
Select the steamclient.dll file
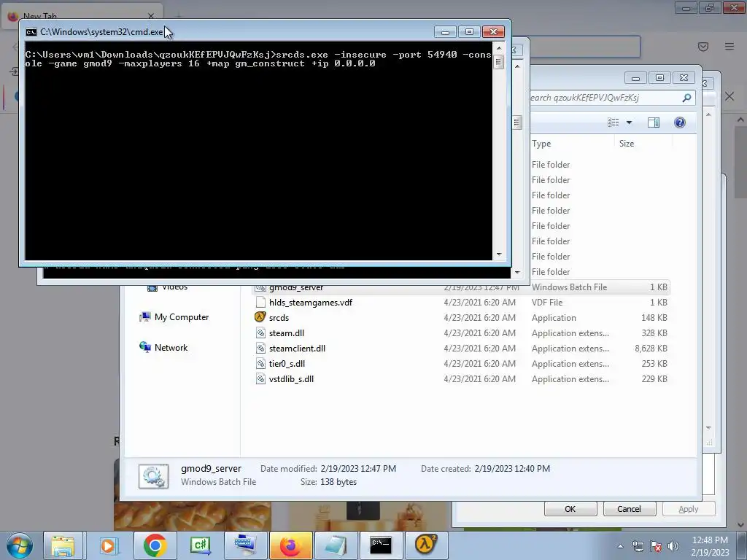(x=460, y=348)
